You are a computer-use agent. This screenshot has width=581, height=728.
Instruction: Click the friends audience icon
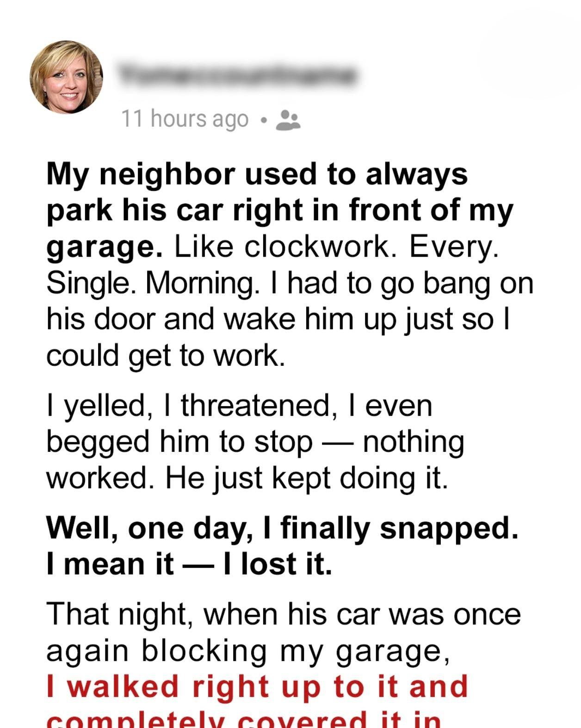(288, 120)
